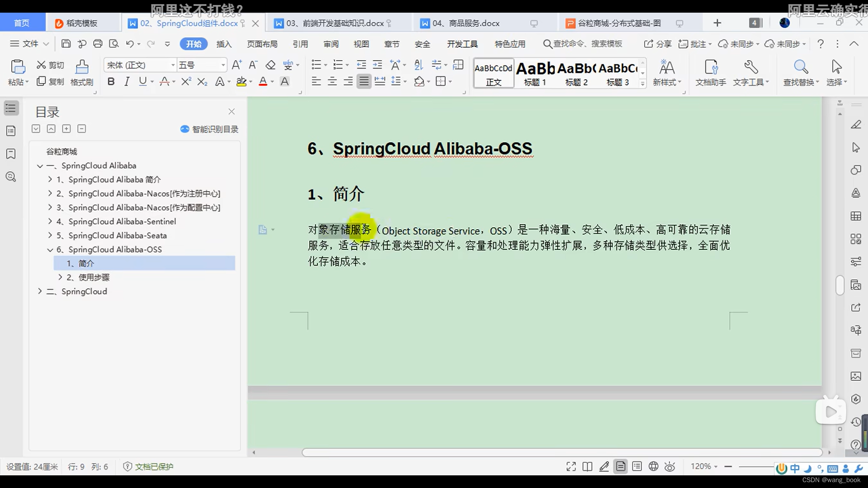
Task: Open the 页面布局 ribbon tab
Action: [262, 44]
